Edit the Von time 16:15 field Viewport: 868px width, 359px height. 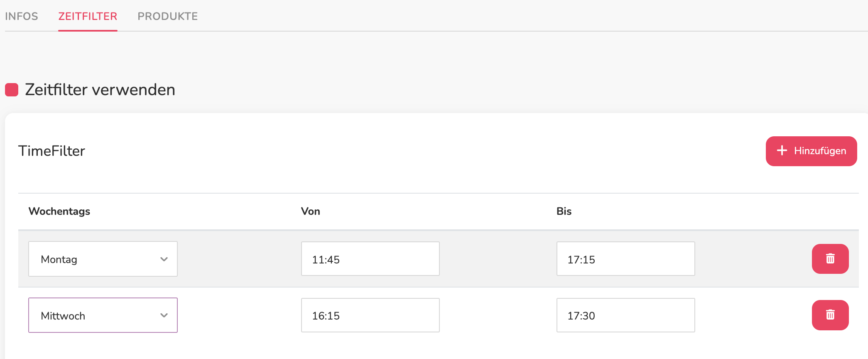pyautogui.click(x=370, y=315)
